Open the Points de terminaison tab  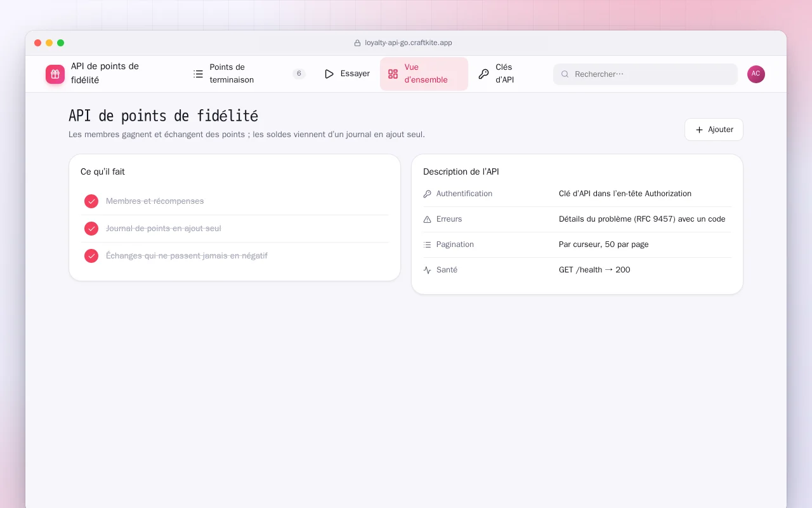249,74
